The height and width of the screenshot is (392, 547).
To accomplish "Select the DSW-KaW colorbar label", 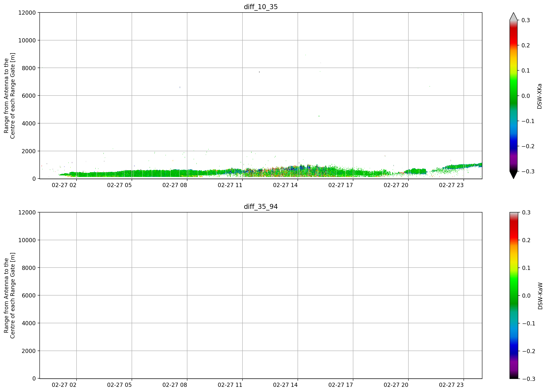I will [540, 296].
